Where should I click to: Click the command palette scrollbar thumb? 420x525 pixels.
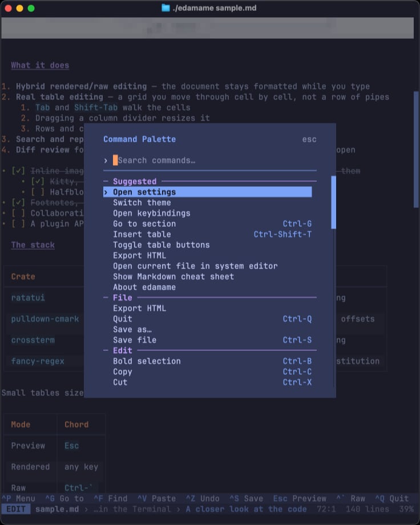point(333,202)
